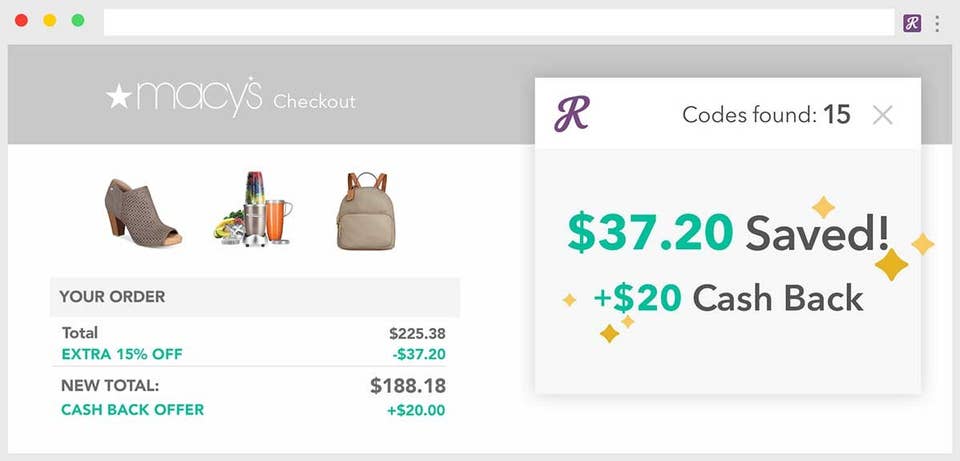The image size is (960, 461).
Task: Click the purple R logo in popup
Action: pyautogui.click(x=572, y=114)
